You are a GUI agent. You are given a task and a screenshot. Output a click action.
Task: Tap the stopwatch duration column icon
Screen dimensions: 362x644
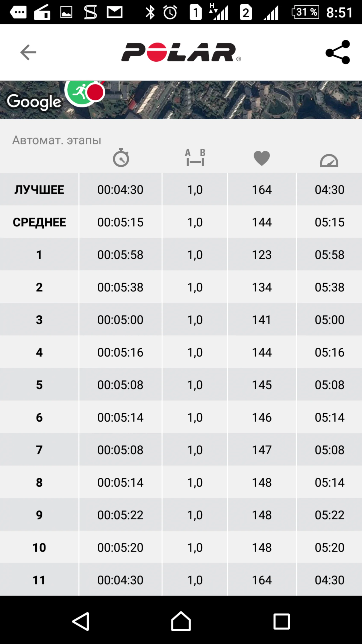pos(121,158)
